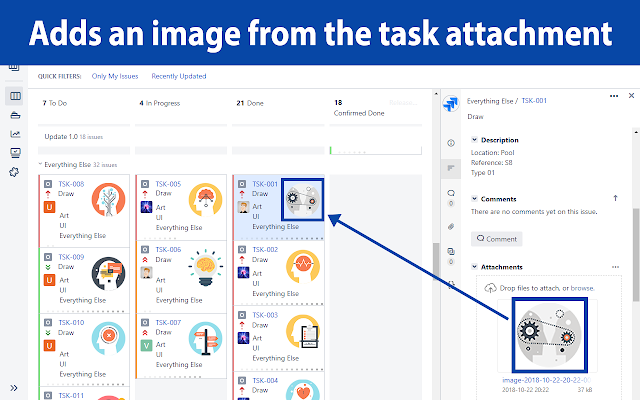This screenshot has height=400, width=640.
Task: Click TSK-005 brain-head card image
Action: coord(205,200)
